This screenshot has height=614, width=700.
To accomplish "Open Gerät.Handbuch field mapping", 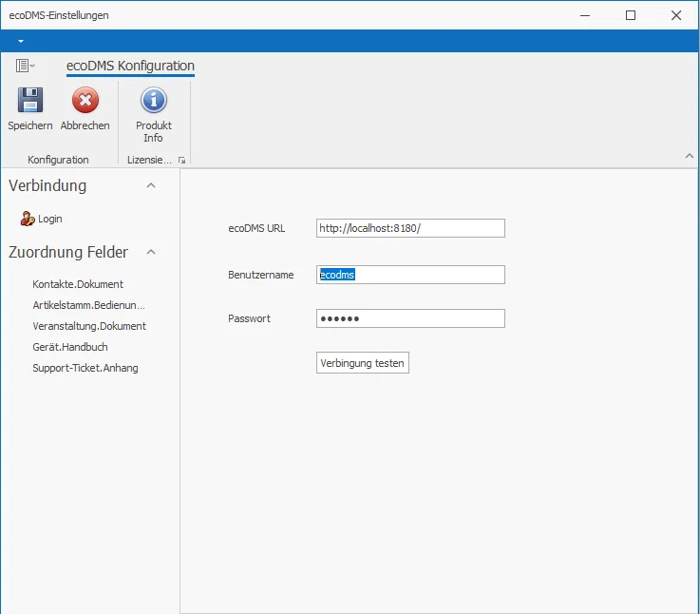I will (x=70, y=347).
